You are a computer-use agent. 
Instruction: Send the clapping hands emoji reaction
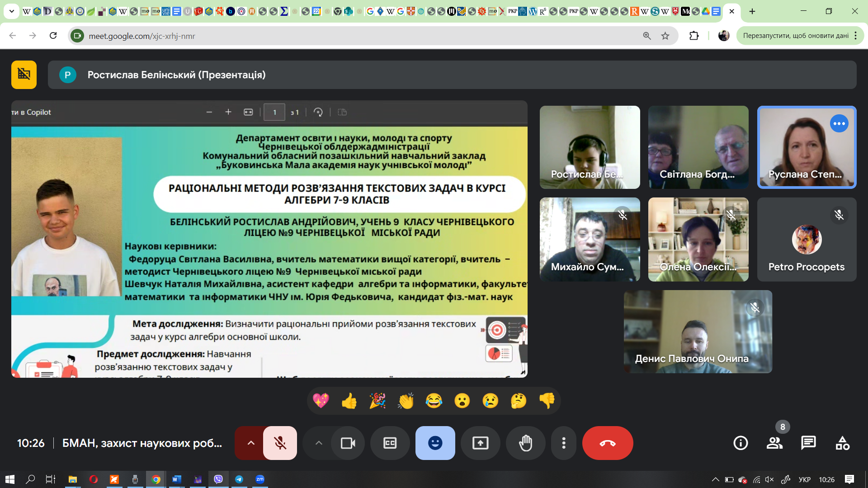click(x=406, y=401)
